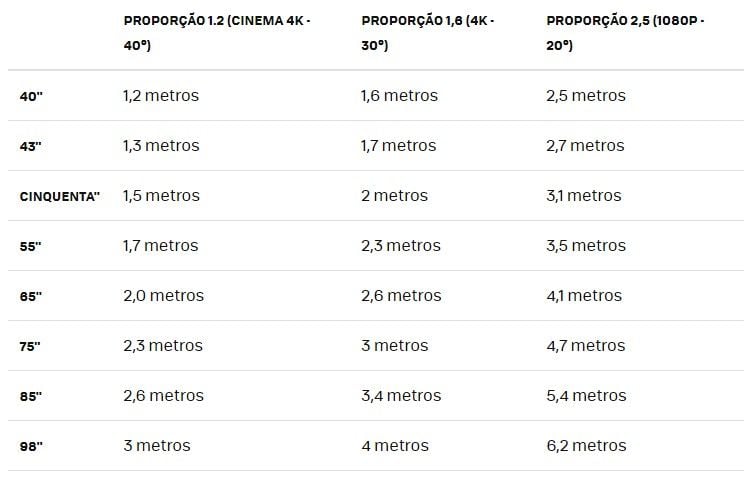
Task: Click the 6,2 metros cell
Action: (586, 446)
